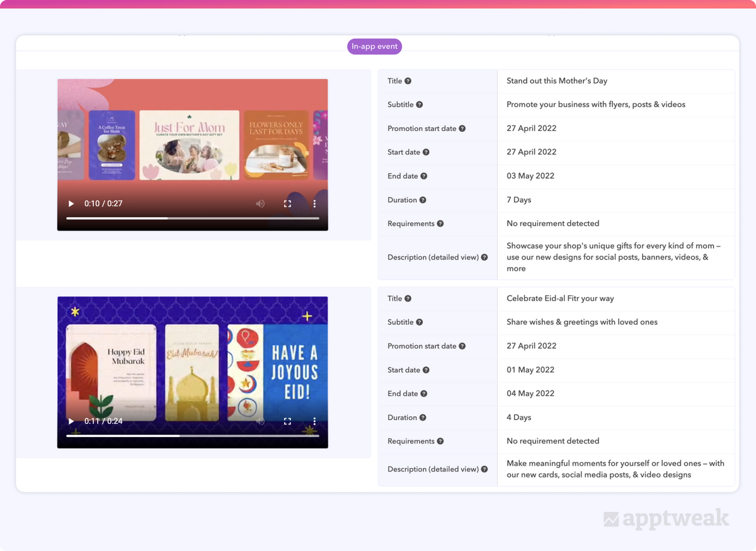Open help icon for Start date, Mother's Day event

[x=426, y=152]
